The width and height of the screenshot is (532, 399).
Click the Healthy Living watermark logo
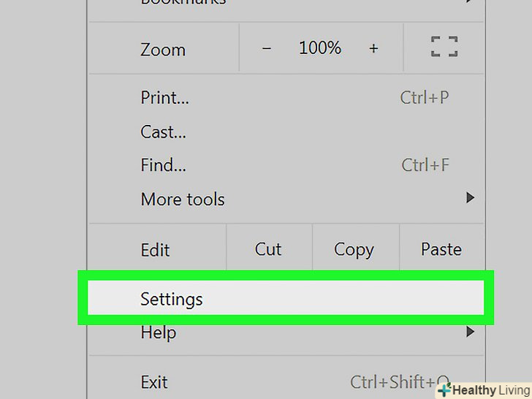pos(483,390)
